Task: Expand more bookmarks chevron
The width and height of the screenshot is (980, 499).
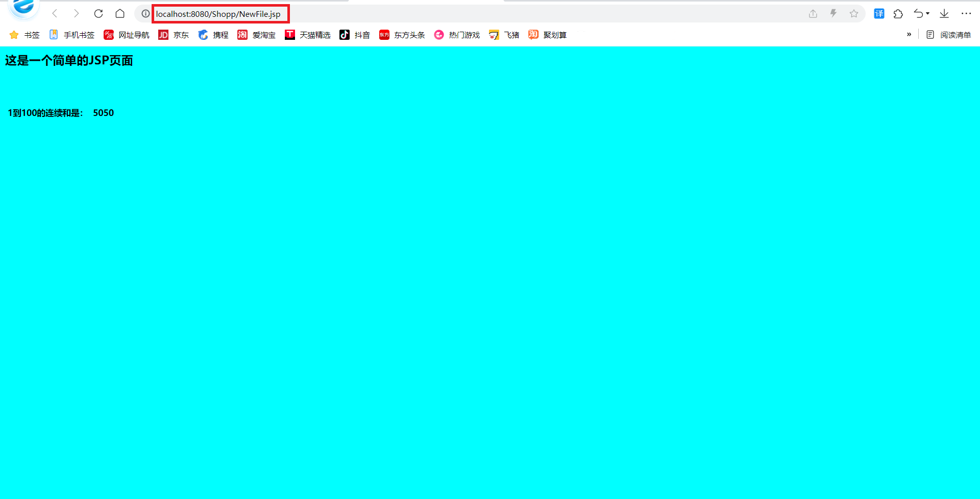Action: [x=909, y=35]
